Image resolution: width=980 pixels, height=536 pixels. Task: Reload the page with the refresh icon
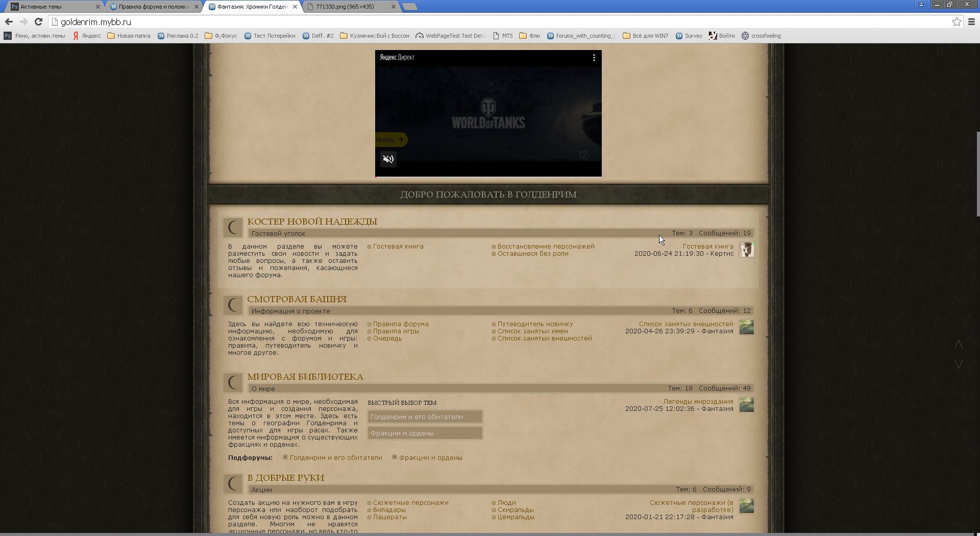[38, 21]
